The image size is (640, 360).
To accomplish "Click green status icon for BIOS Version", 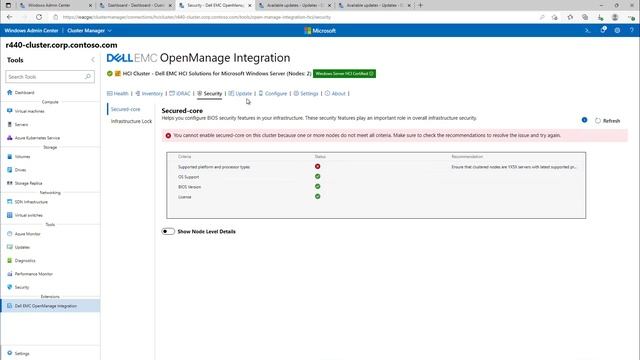I will pos(318,187).
